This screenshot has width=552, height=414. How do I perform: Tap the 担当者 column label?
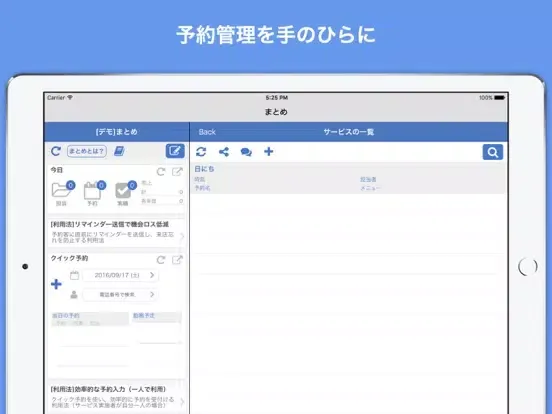368,180
